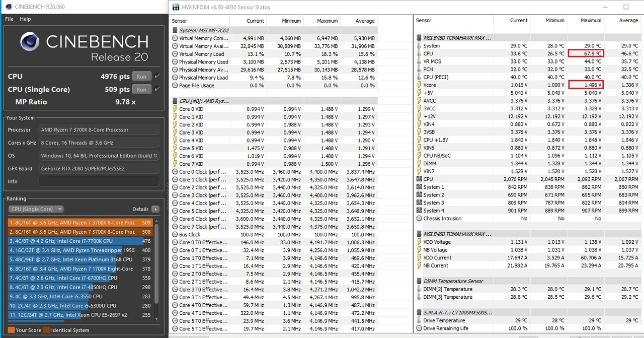
Task: Select the Intel Xeon Platinum 8168 ranking row
Action: tap(80, 259)
